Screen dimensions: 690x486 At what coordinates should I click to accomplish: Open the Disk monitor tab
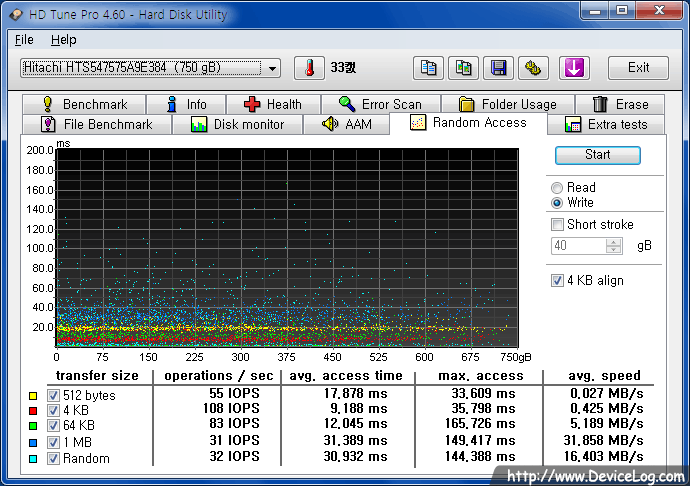[237, 125]
